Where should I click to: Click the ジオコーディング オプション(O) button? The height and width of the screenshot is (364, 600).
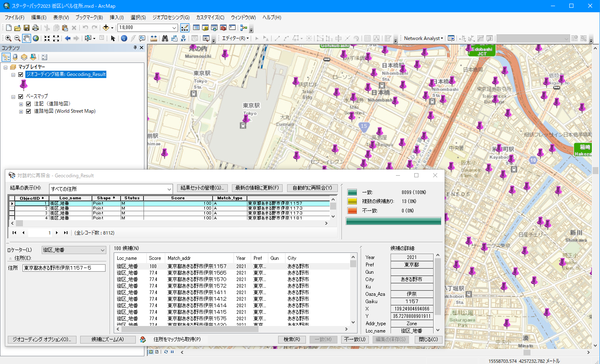(42, 339)
